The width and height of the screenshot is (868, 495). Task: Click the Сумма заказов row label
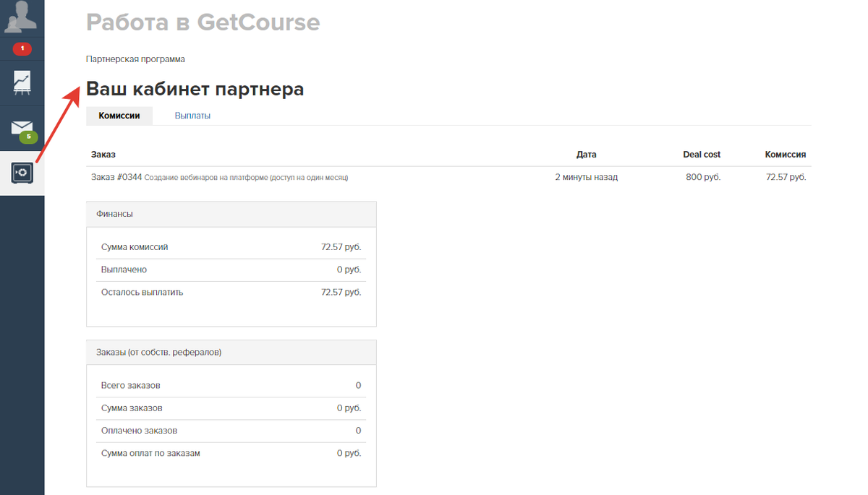pos(132,408)
